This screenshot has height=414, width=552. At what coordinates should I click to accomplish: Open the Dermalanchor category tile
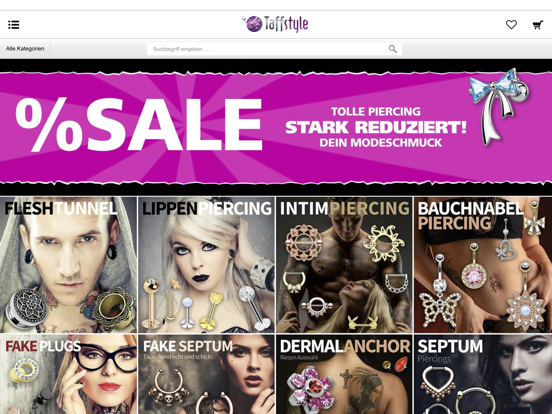pos(344,375)
